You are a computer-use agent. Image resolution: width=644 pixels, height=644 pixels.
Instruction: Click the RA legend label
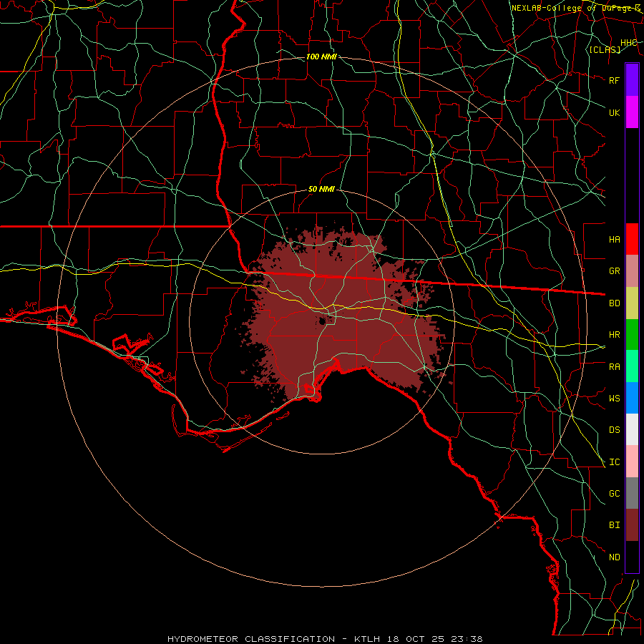click(615, 367)
